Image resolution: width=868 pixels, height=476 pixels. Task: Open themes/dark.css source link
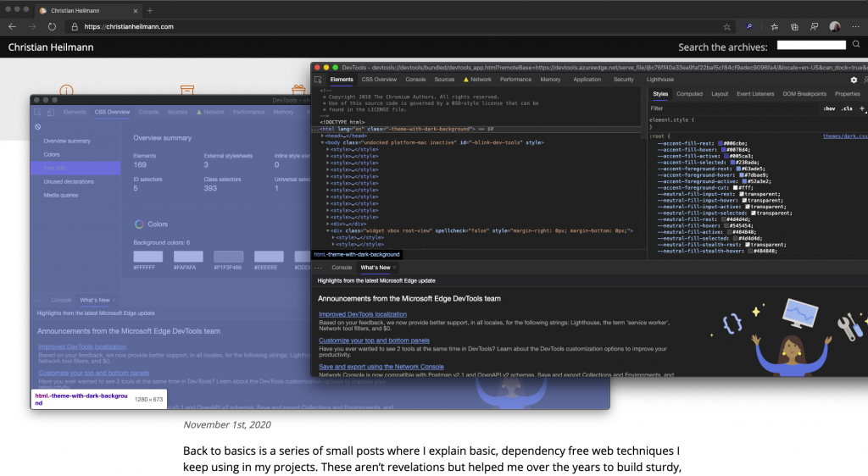pyautogui.click(x=845, y=136)
